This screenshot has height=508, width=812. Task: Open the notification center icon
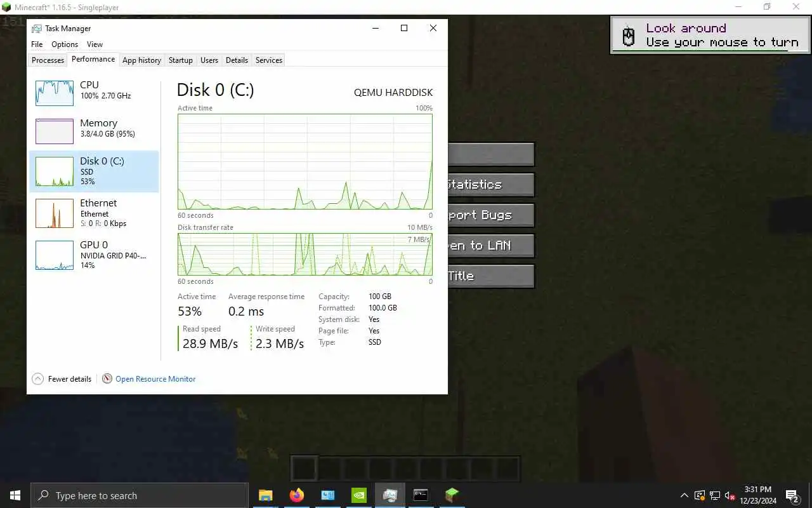(x=792, y=495)
